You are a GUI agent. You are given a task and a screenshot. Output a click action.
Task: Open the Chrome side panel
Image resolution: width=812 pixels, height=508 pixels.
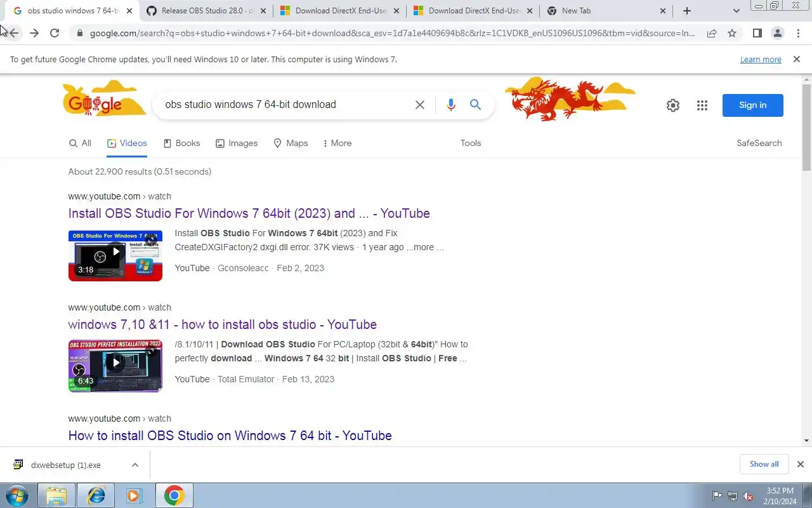757,33
